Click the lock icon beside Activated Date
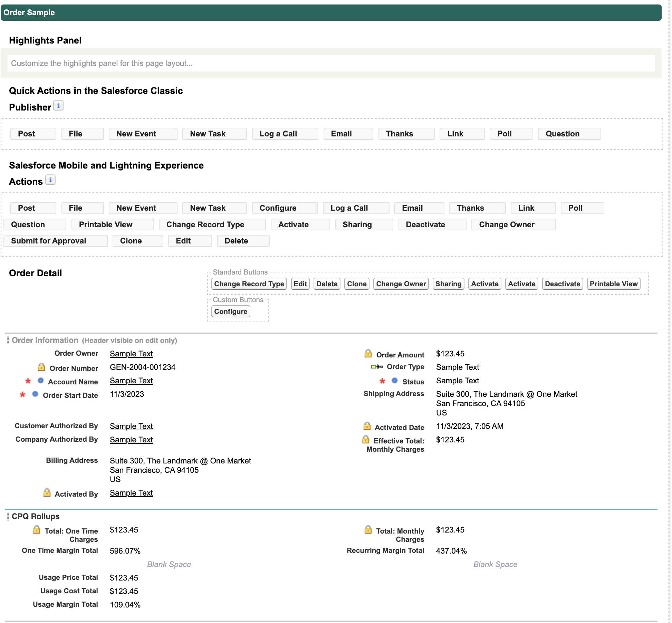The height and width of the screenshot is (623, 672). 367,426
